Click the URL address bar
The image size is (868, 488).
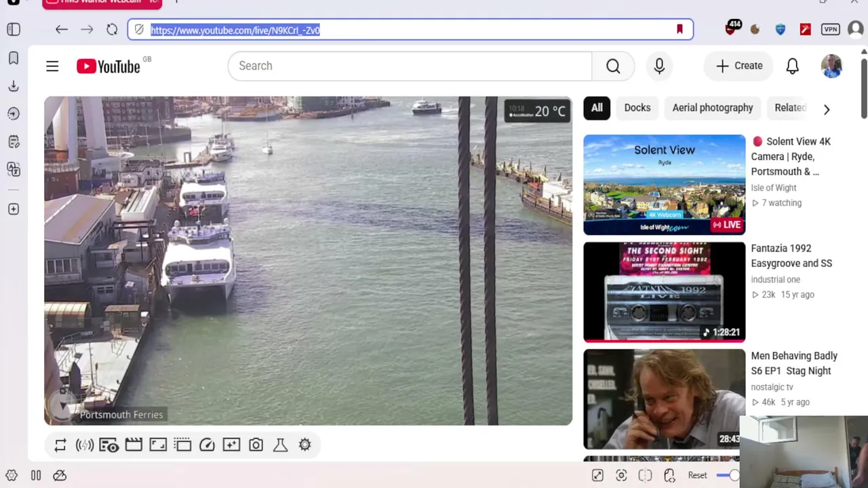click(410, 30)
